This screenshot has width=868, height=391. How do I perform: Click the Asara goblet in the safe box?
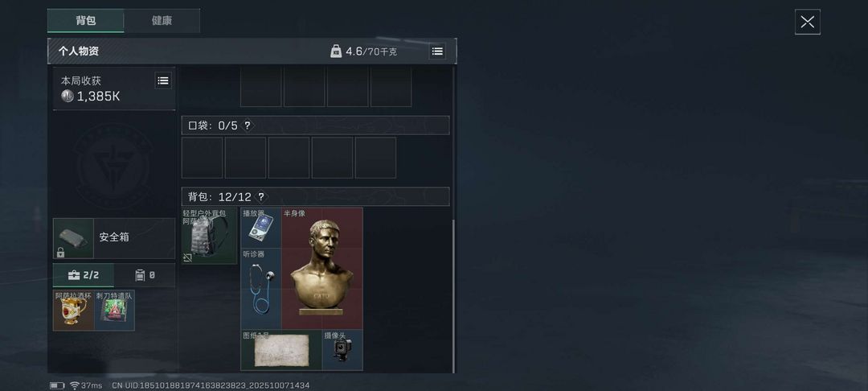click(x=74, y=310)
